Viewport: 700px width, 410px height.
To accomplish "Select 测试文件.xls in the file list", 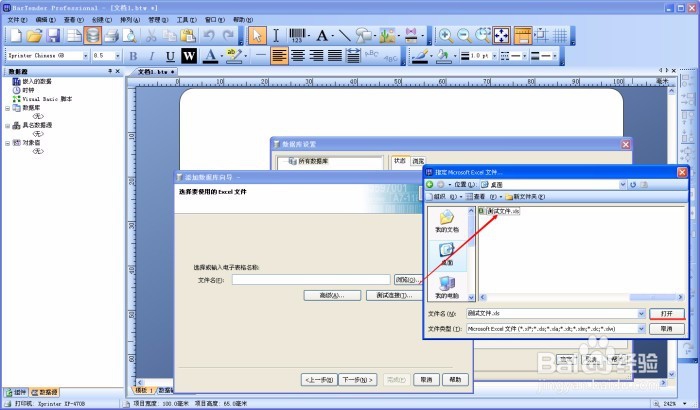I will click(499, 211).
